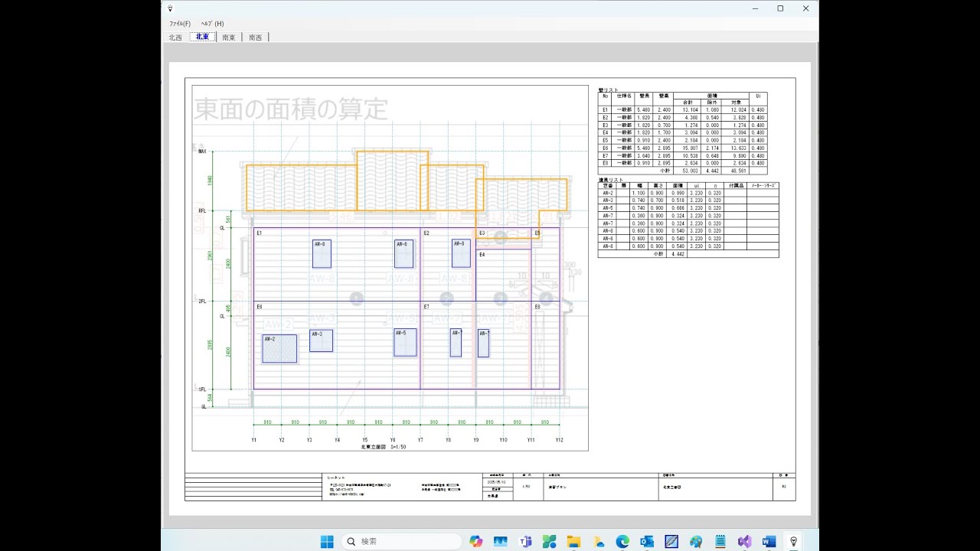
Task: Open the ファイル(F) menu
Action: 180,24
